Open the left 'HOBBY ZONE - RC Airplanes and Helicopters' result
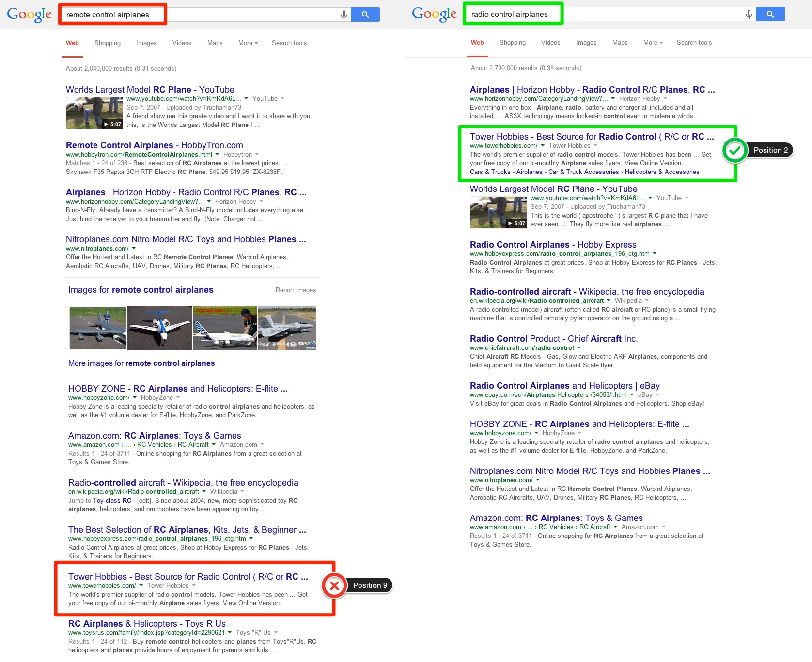The image size is (812, 662). 178,389
